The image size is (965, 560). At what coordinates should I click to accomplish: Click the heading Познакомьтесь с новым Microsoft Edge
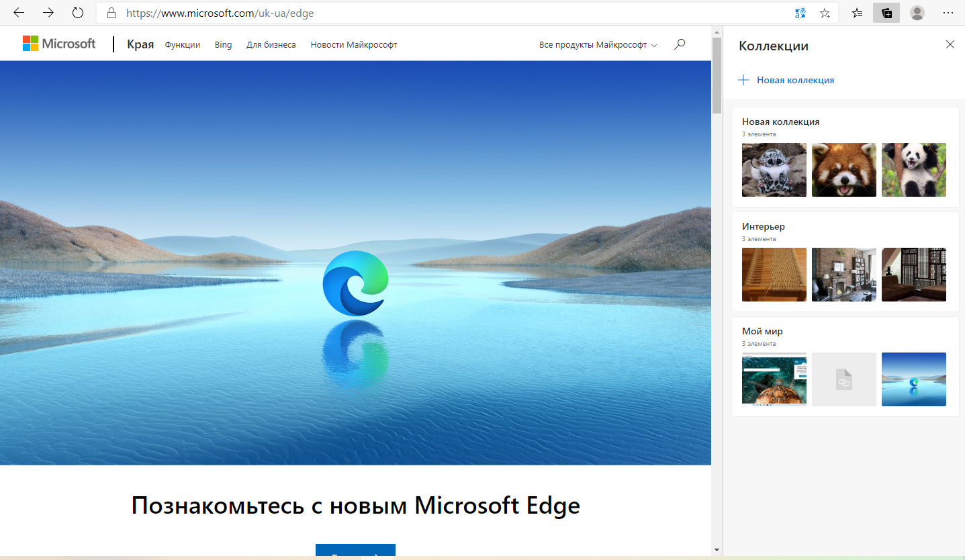point(355,506)
